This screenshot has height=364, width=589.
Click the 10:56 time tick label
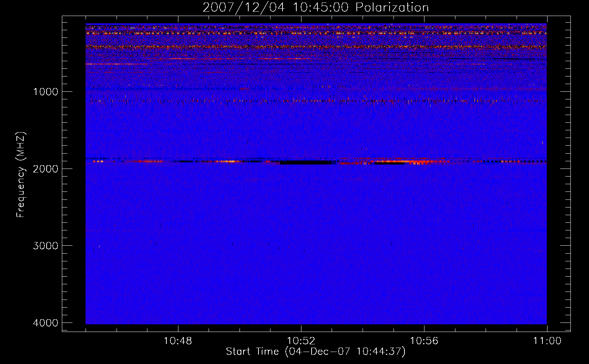[424, 341]
